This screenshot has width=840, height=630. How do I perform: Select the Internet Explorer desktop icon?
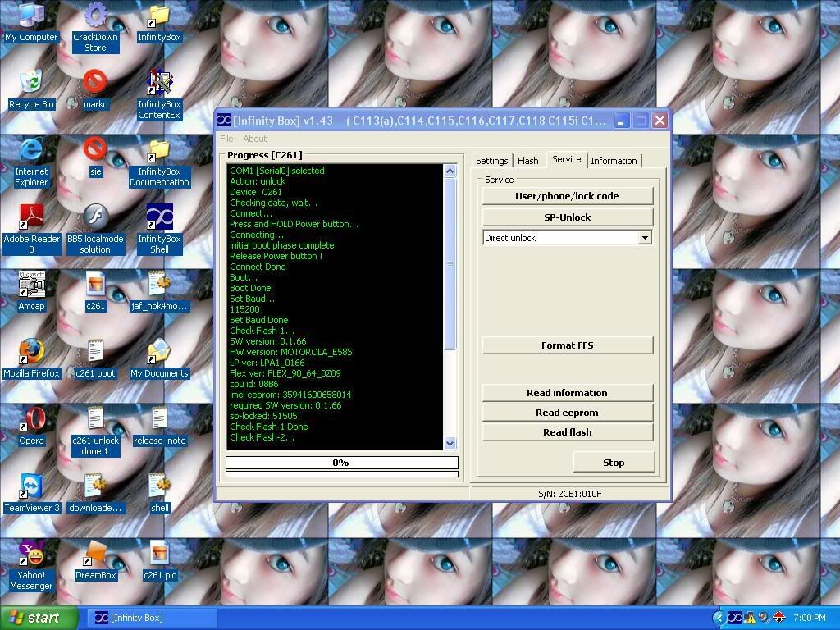tap(31, 162)
